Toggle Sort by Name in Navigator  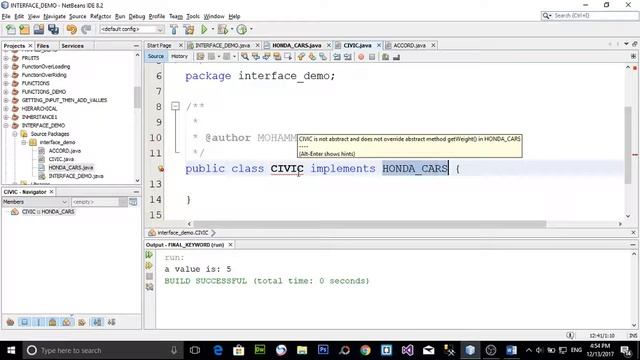[97, 322]
